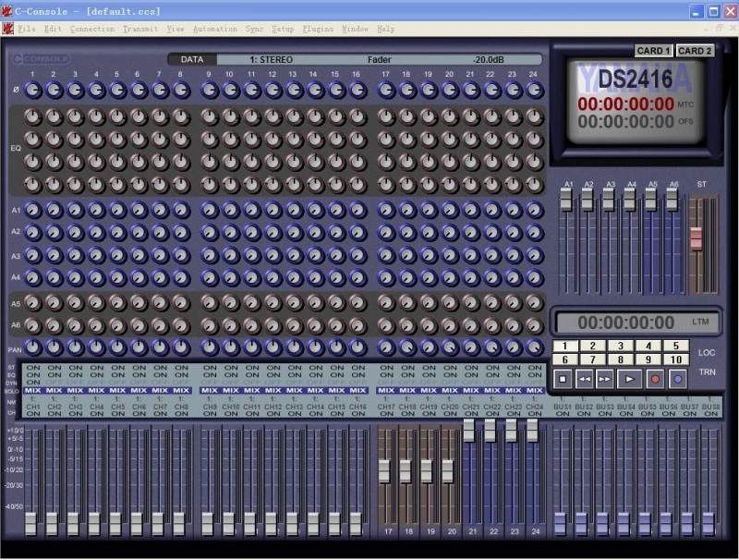Click the C-Console logo badge

(x=40, y=58)
